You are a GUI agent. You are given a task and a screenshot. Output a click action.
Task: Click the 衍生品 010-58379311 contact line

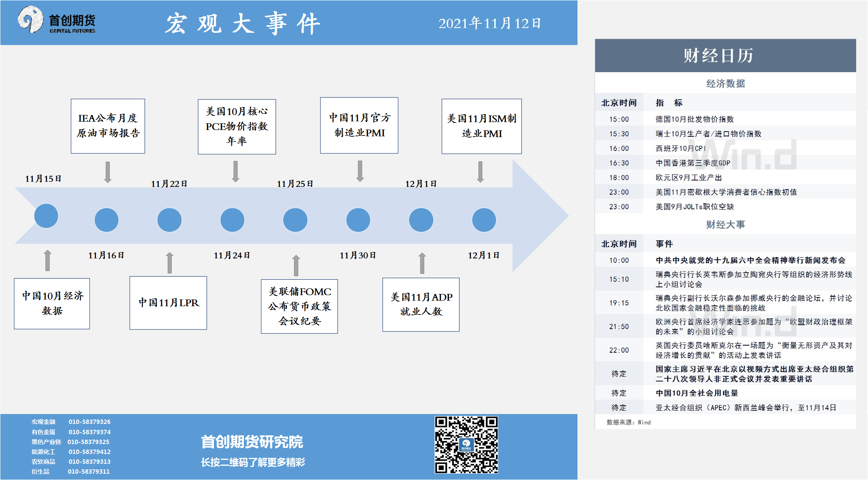(71, 471)
